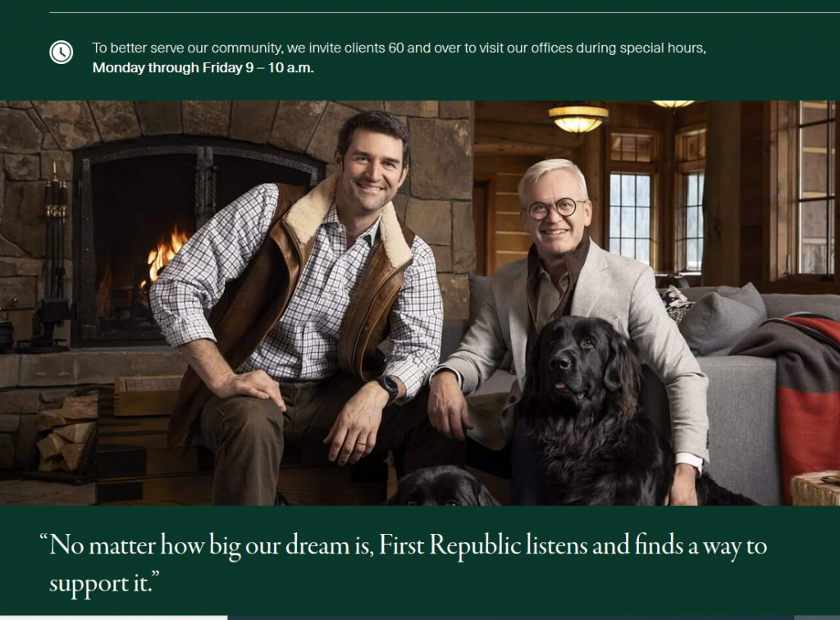The width and height of the screenshot is (840, 620).
Task: Jump to the dark middle segment of the bottom slide bar
Action: pos(510,618)
